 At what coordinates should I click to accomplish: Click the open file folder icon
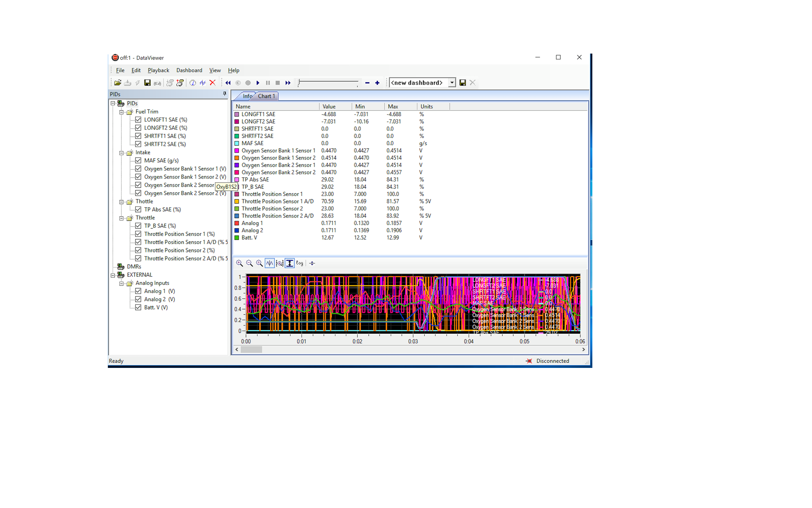pos(118,83)
